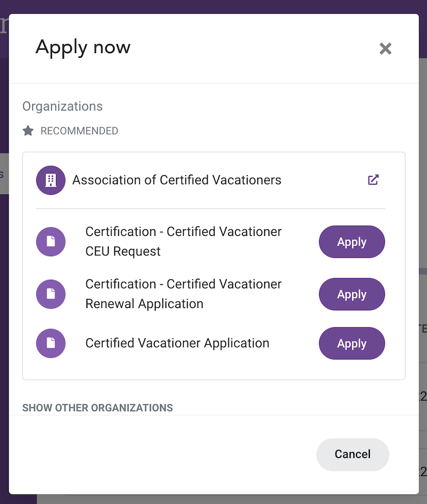Screen dimensions: 427x504
Task: Click the Certification Renewal Application title text
Action: tap(183, 294)
